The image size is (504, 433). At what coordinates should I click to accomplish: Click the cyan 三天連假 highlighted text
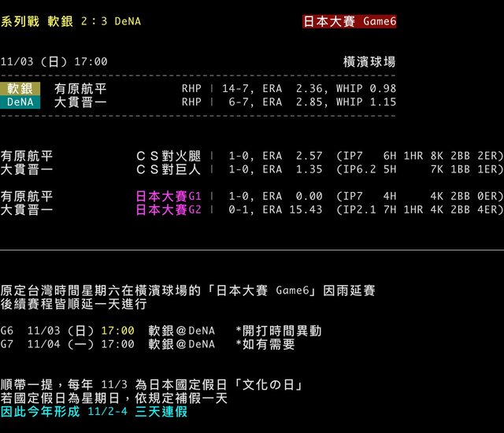pyautogui.click(x=161, y=411)
